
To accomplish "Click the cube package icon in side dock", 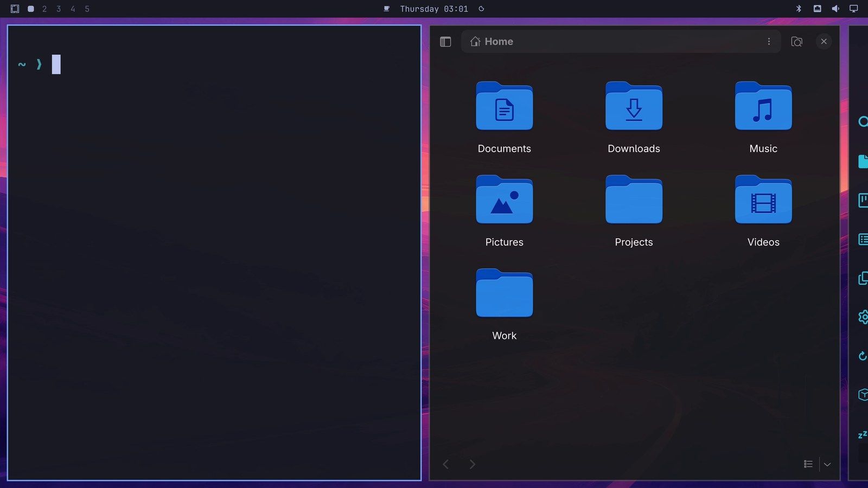I will pyautogui.click(x=863, y=395).
